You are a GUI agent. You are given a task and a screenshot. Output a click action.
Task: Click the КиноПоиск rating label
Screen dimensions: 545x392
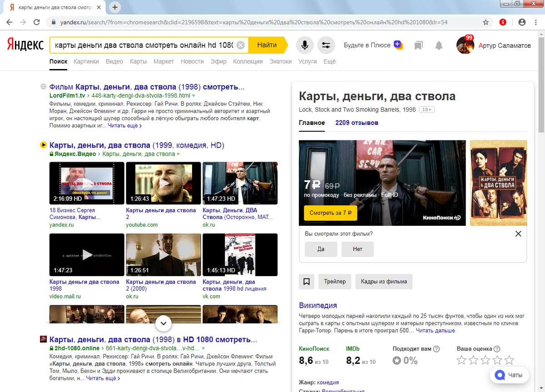click(x=314, y=349)
